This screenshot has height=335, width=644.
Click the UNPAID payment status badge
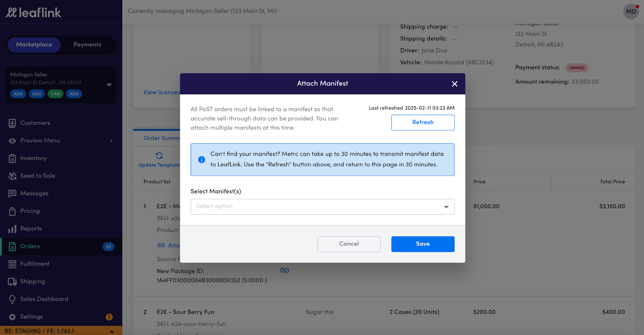577,68
